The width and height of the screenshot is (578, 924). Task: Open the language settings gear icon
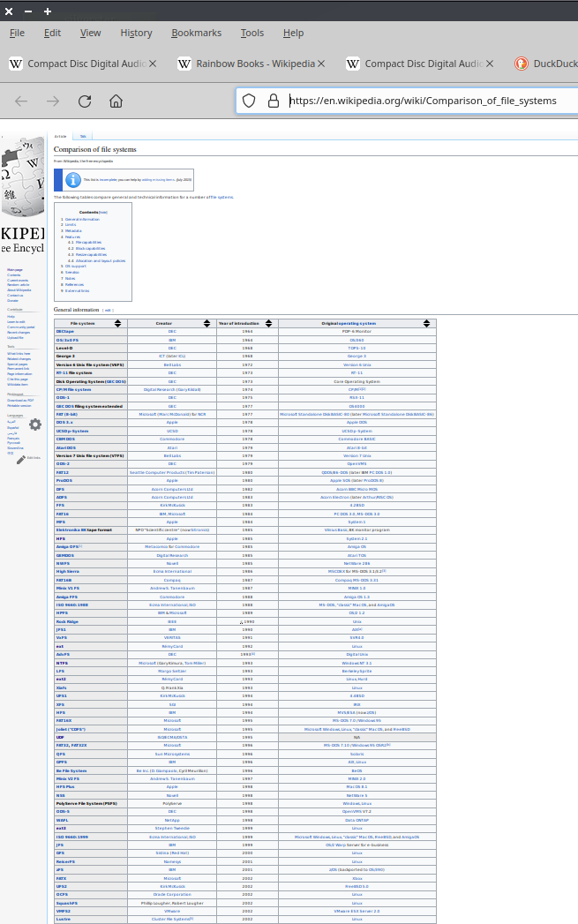[x=34, y=424]
